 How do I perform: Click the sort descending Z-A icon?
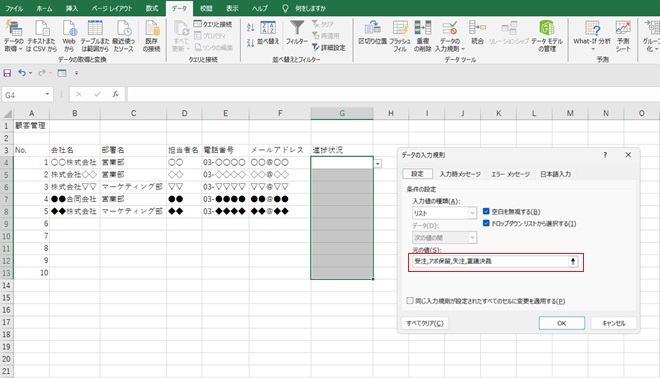(x=250, y=43)
